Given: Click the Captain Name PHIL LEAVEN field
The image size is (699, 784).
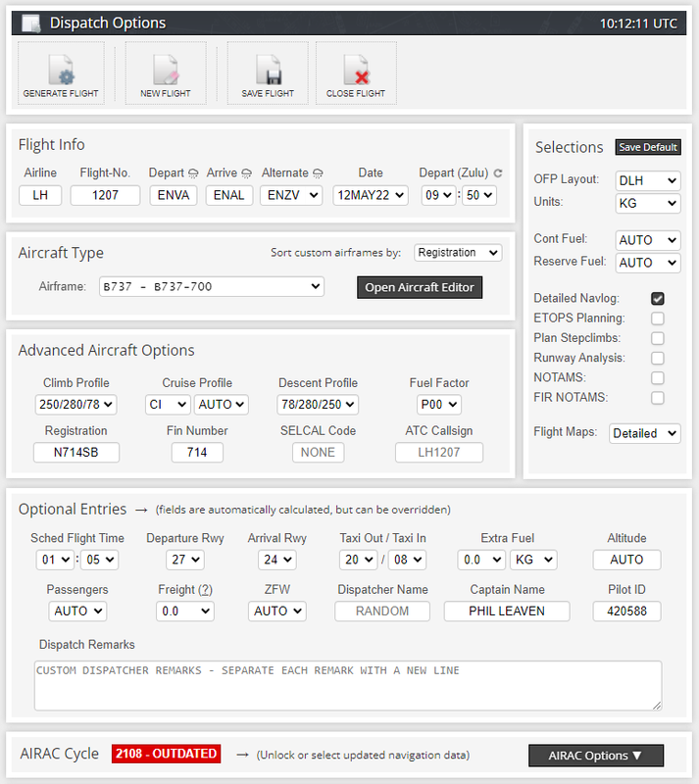Looking at the screenshot, I should pos(507,611).
